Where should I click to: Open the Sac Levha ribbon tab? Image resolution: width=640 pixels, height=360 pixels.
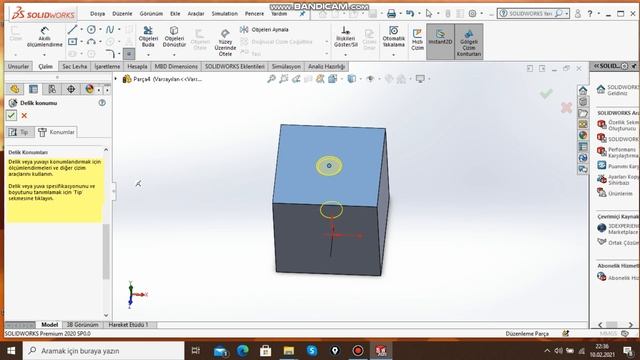(x=74, y=66)
